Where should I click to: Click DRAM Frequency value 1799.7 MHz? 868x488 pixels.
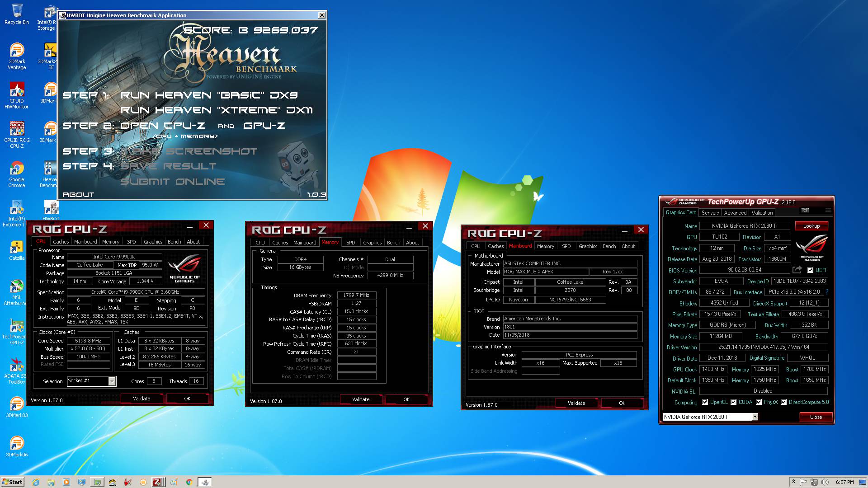pos(356,295)
